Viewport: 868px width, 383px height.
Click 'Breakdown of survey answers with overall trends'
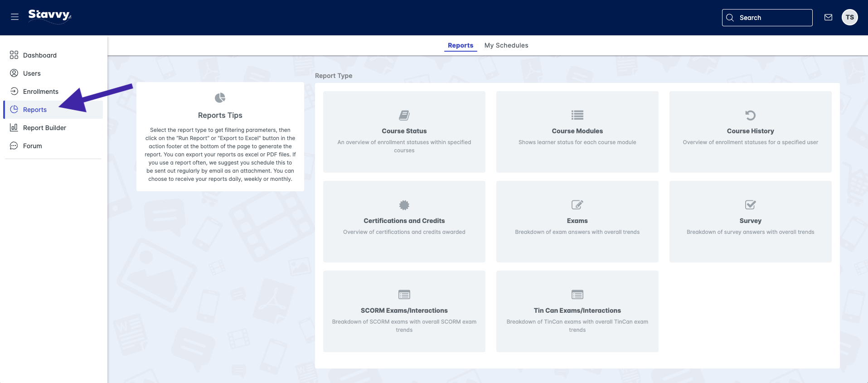[751, 232]
